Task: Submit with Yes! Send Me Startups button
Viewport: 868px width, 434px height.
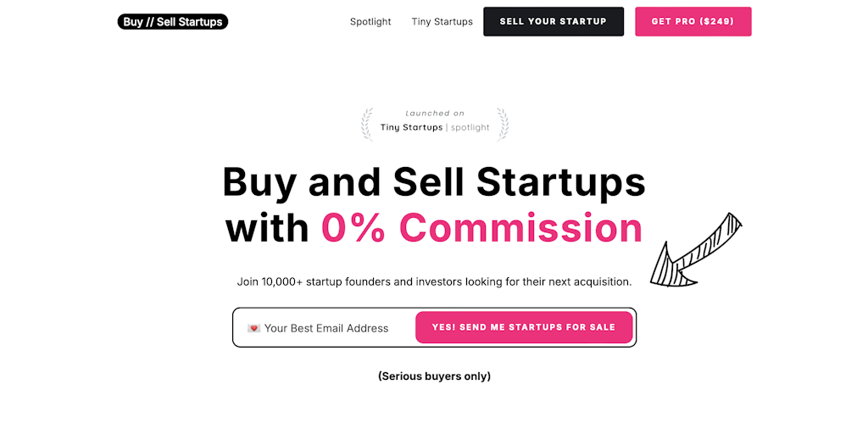Action: tap(524, 327)
